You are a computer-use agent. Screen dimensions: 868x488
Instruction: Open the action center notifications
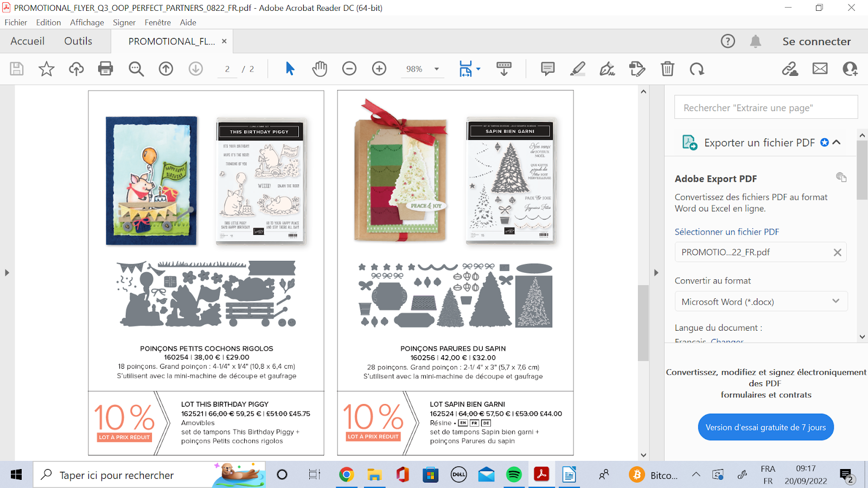coord(846,476)
